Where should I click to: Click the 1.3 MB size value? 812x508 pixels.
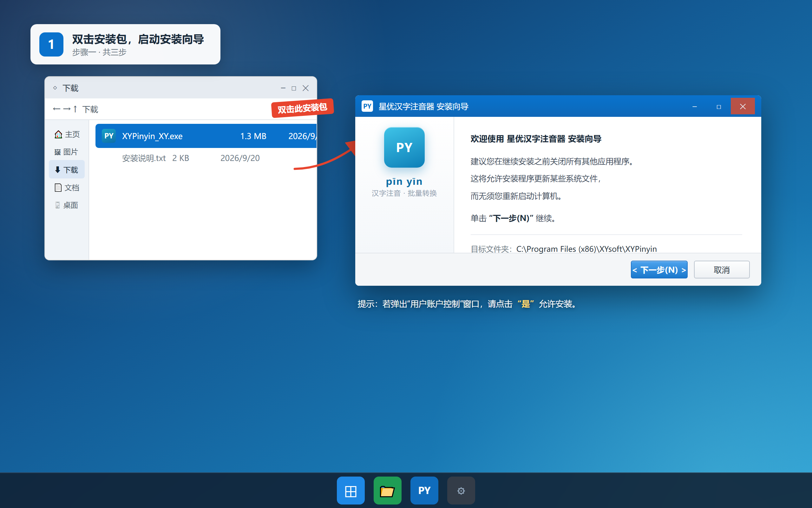[253, 136]
